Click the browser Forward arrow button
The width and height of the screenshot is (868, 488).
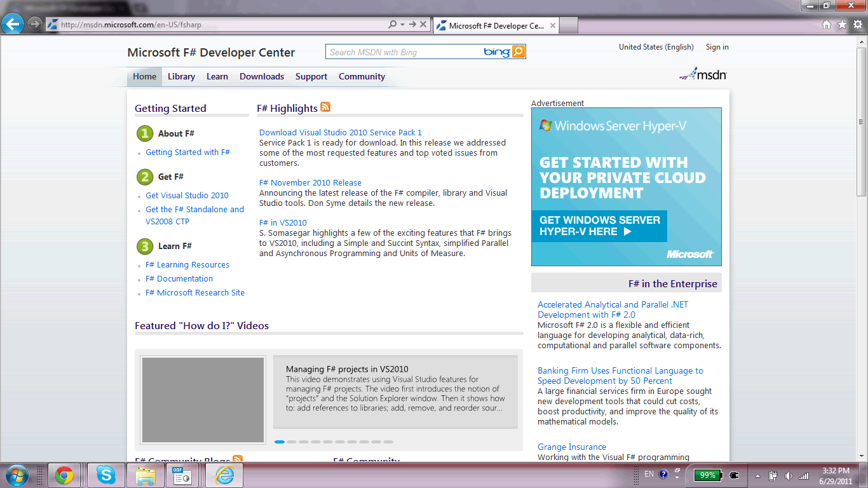(x=35, y=24)
